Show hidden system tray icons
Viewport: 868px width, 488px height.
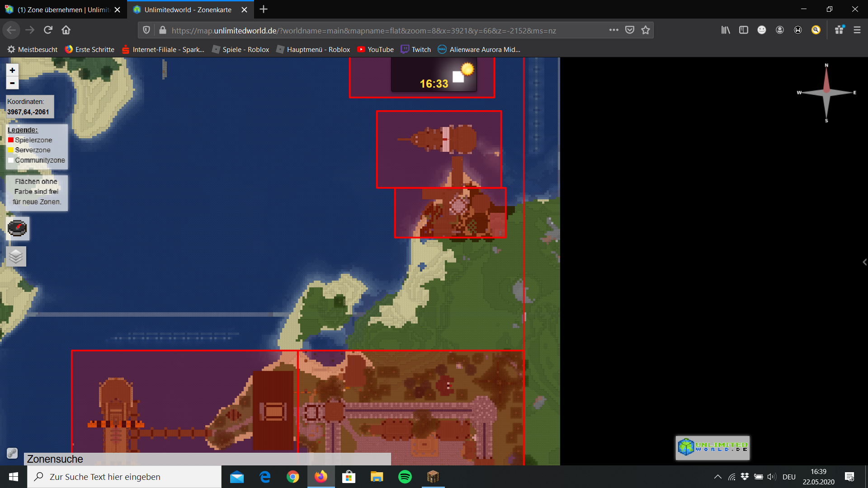point(717,477)
